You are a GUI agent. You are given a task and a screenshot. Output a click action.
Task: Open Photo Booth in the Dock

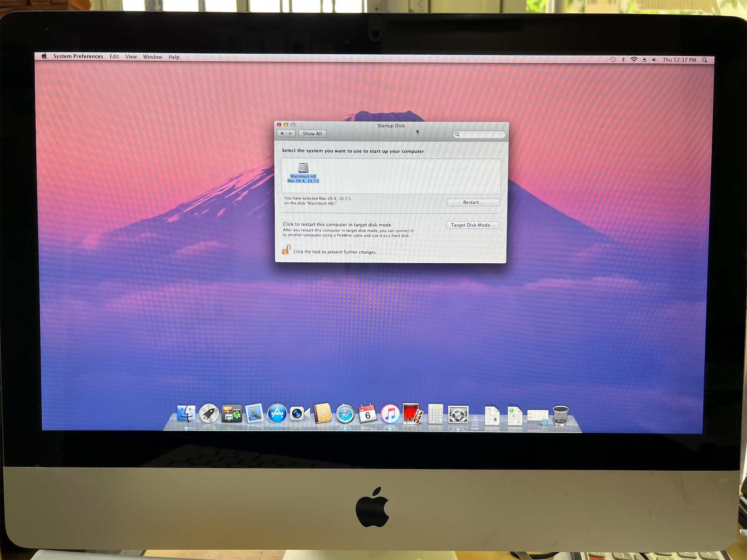(413, 414)
